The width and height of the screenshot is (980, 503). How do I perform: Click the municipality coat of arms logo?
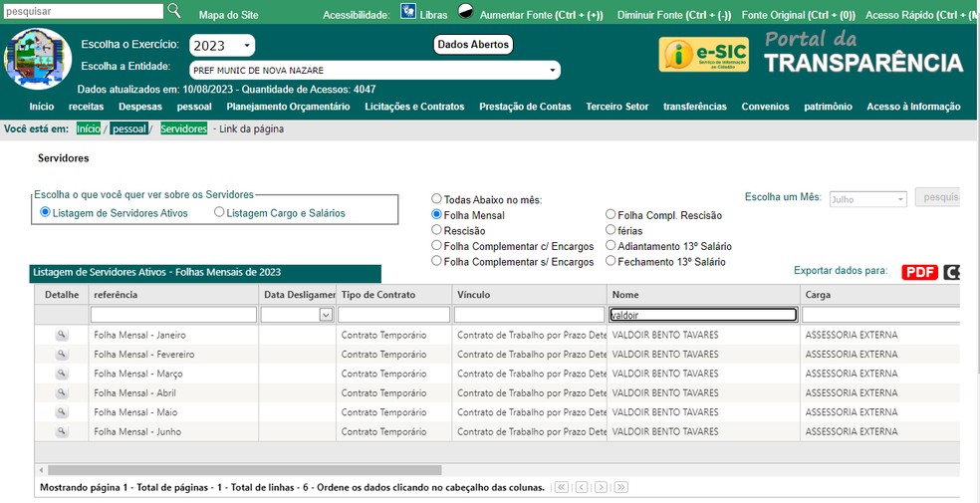tap(38, 59)
